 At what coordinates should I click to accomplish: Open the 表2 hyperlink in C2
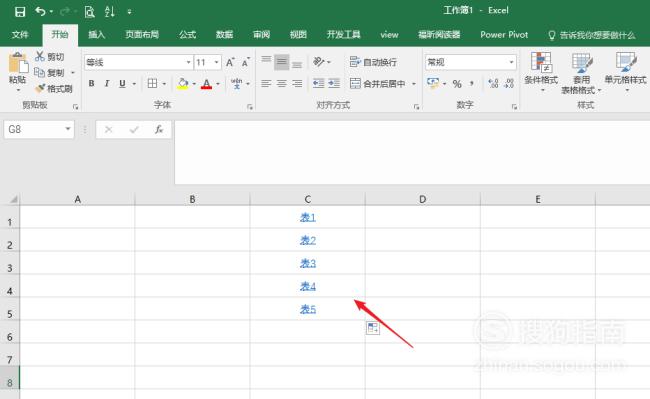[308, 240]
